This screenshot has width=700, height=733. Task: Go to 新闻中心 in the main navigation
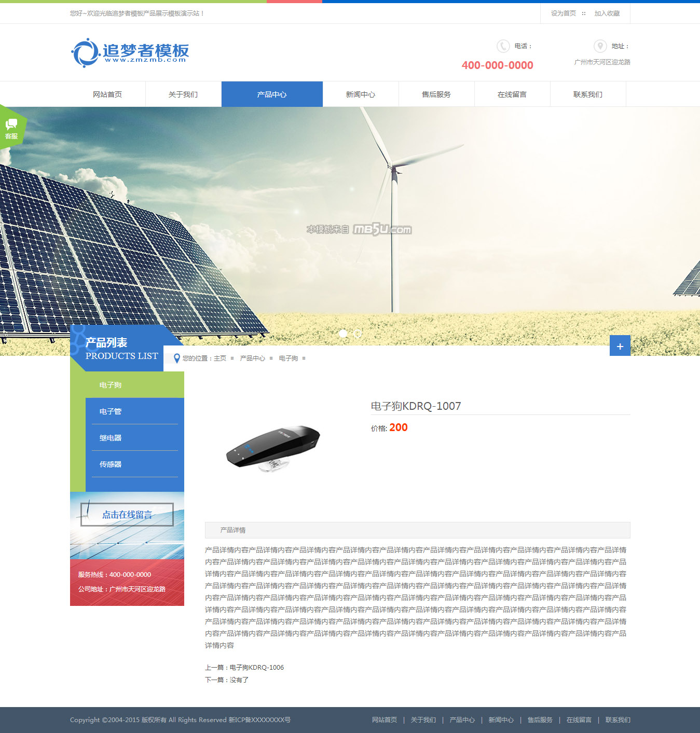[361, 94]
